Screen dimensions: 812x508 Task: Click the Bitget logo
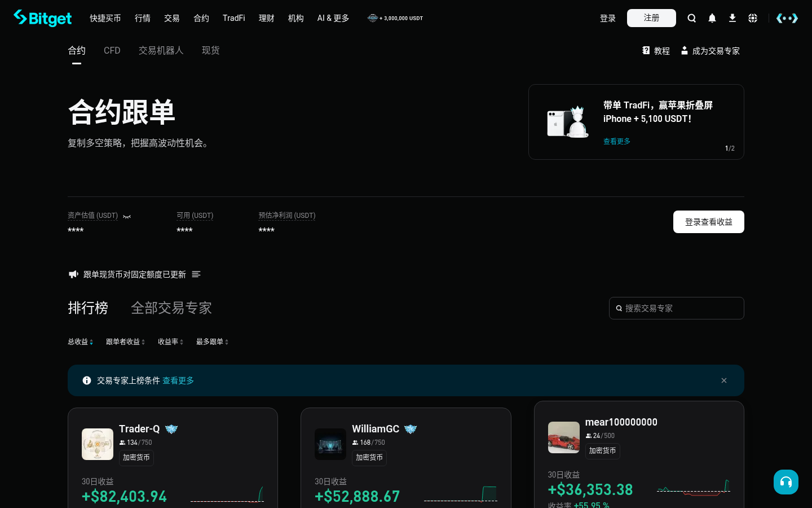point(43,18)
